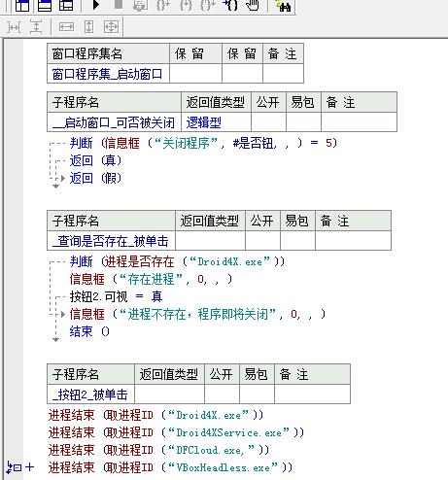Click the gray stop-execution square icon
The width and height of the screenshot is (448, 480).
(119, 4)
